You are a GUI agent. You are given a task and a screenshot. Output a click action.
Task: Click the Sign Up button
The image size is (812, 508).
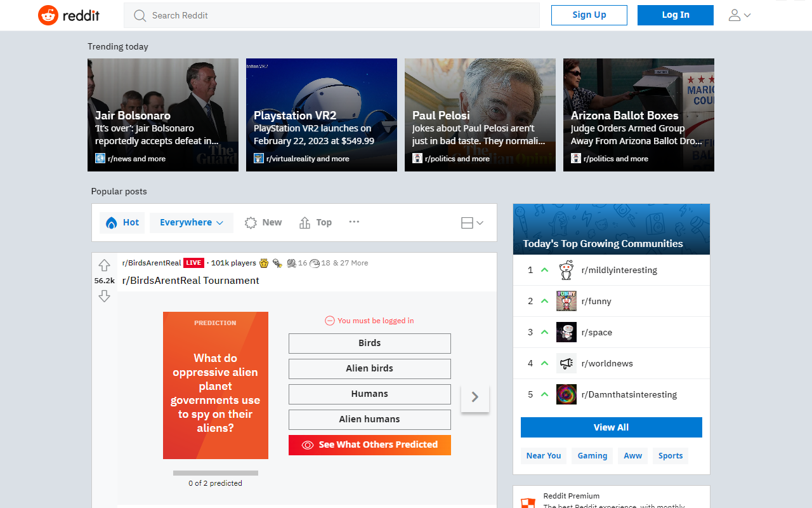tap(589, 15)
